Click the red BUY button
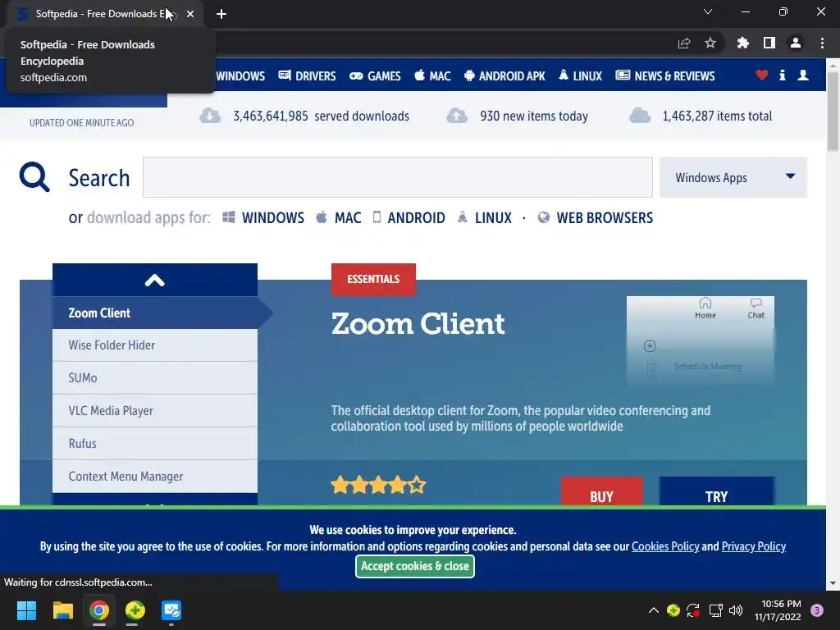840x630 pixels. pyautogui.click(x=601, y=491)
